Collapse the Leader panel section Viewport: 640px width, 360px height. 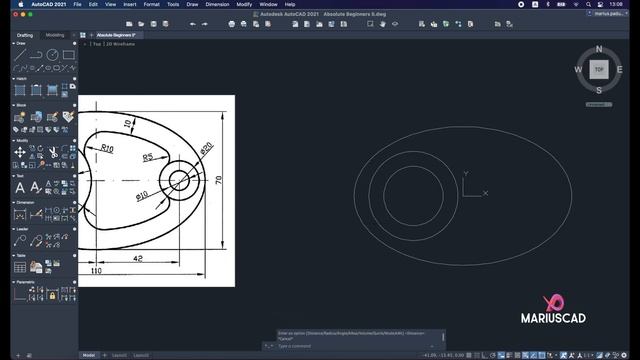pos(13,229)
